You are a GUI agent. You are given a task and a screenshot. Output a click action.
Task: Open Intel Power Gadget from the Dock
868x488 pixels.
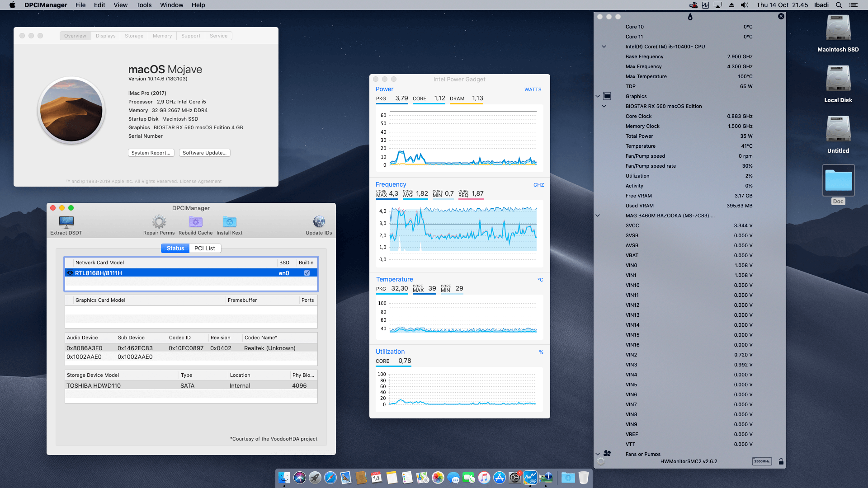pyautogui.click(x=530, y=478)
